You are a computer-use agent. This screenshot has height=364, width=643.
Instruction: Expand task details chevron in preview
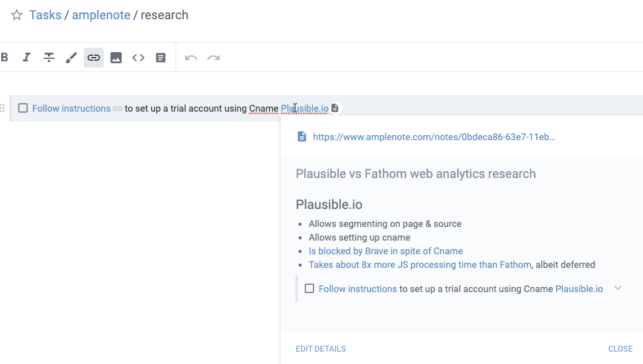[x=618, y=288]
